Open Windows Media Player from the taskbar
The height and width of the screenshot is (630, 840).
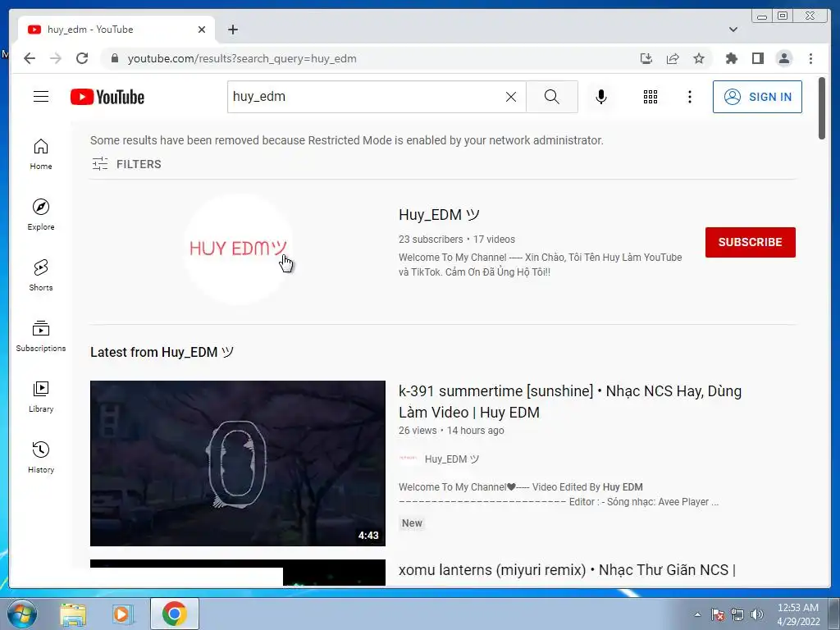(122, 614)
